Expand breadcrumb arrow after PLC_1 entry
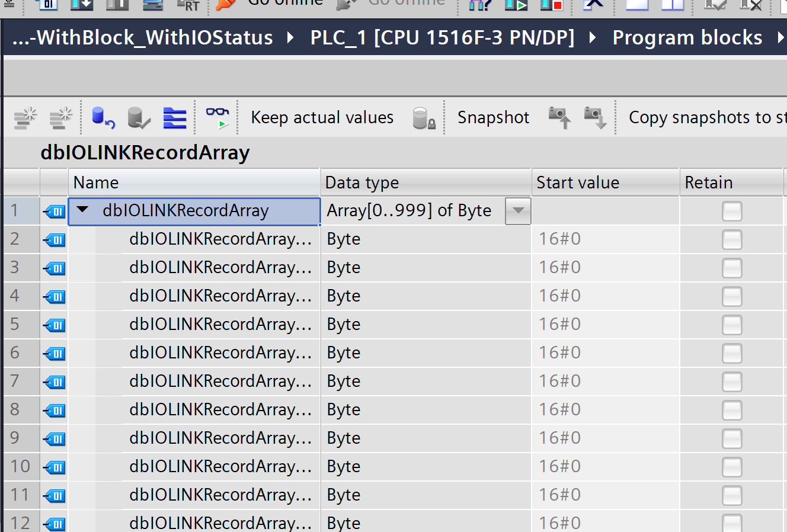Viewport: 787px width, 532px height. click(593, 38)
